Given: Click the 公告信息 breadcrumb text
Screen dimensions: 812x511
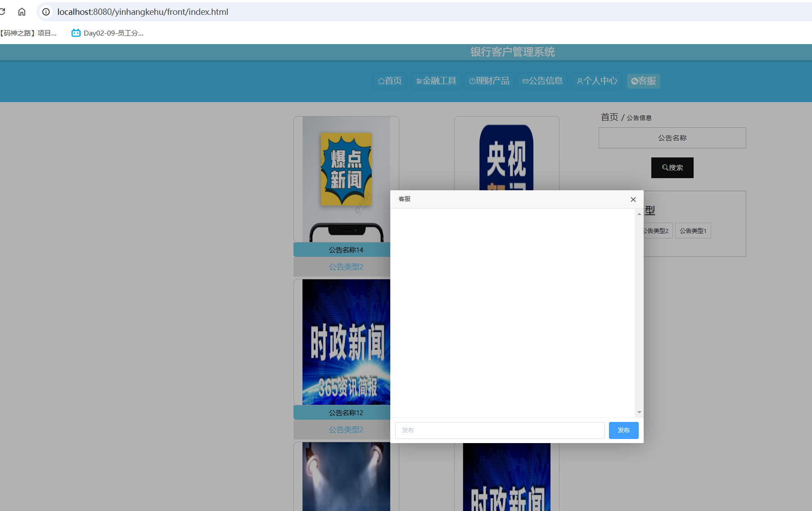Looking at the screenshot, I should coord(639,118).
